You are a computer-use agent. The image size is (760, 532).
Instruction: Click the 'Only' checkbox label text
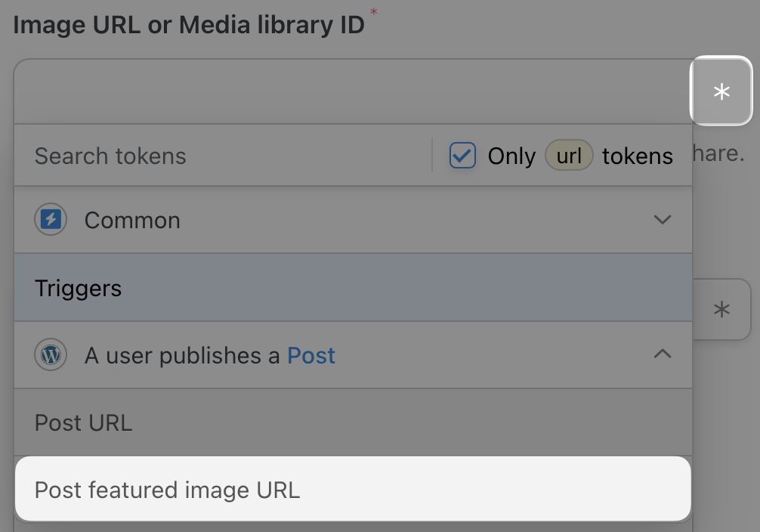[x=511, y=156]
